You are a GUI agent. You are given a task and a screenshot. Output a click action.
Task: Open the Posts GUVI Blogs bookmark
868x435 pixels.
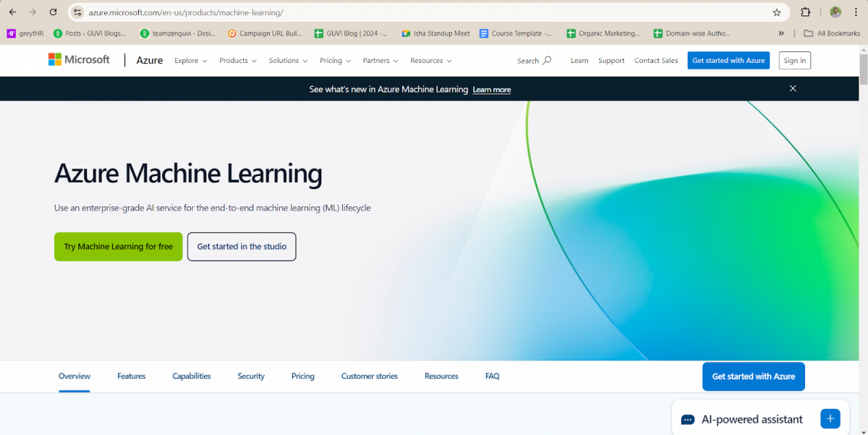[x=90, y=33]
